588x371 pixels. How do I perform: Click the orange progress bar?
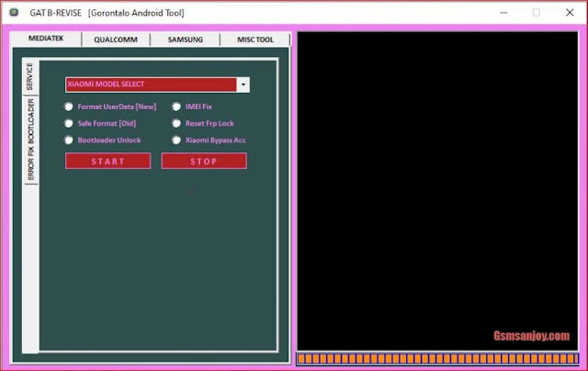point(437,359)
